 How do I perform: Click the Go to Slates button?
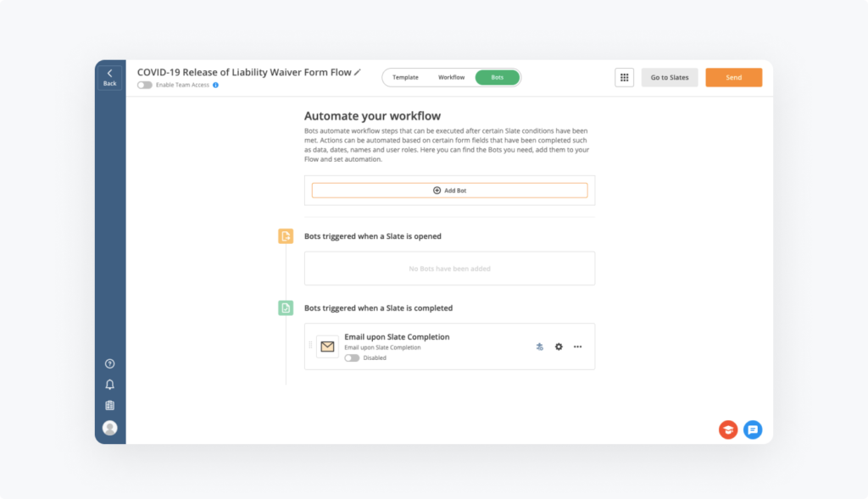pyautogui.click(x=670, y=77)
